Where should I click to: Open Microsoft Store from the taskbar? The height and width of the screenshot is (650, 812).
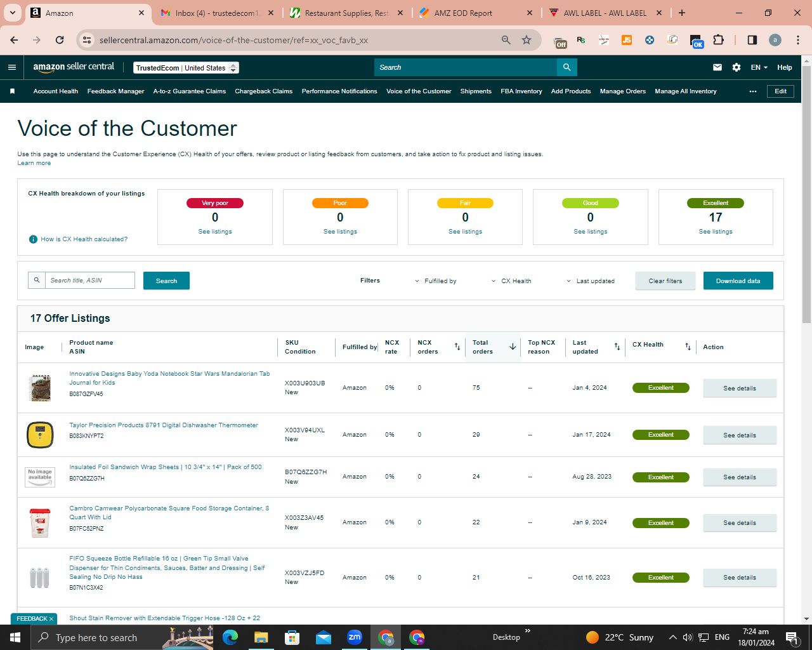coord(292,637)
